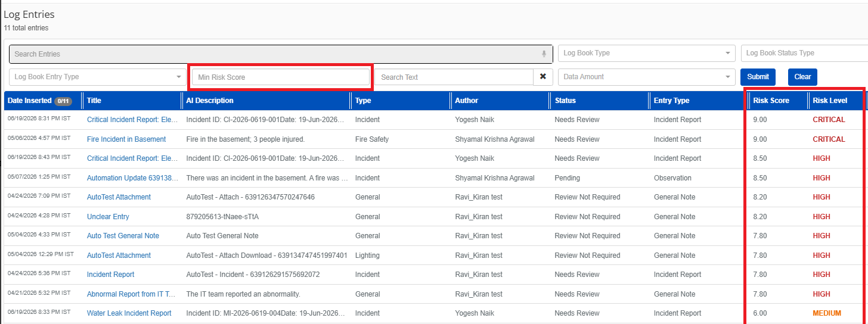Click '11 total entries' text
The image size is (868, 324).
pos(26,28)
